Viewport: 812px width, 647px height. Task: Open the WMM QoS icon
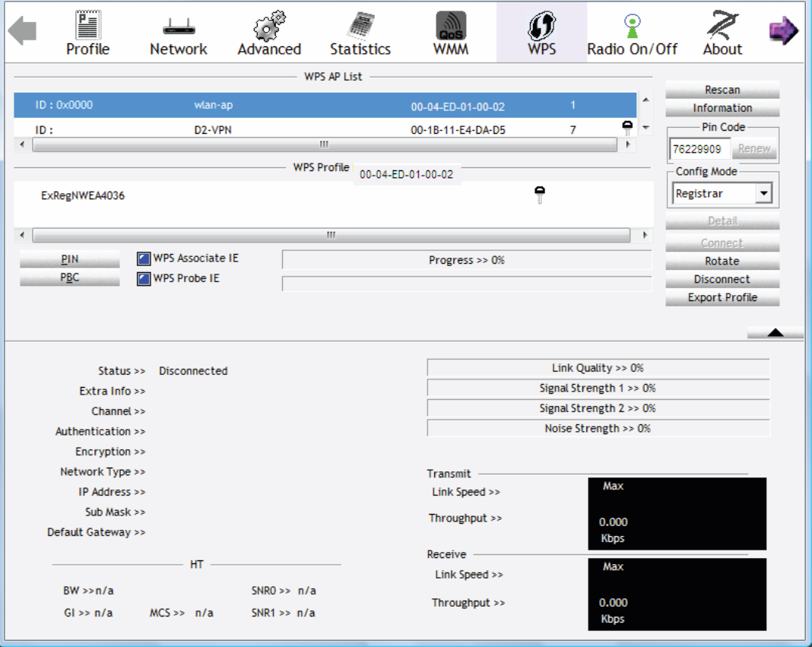(x=451, y=26)
